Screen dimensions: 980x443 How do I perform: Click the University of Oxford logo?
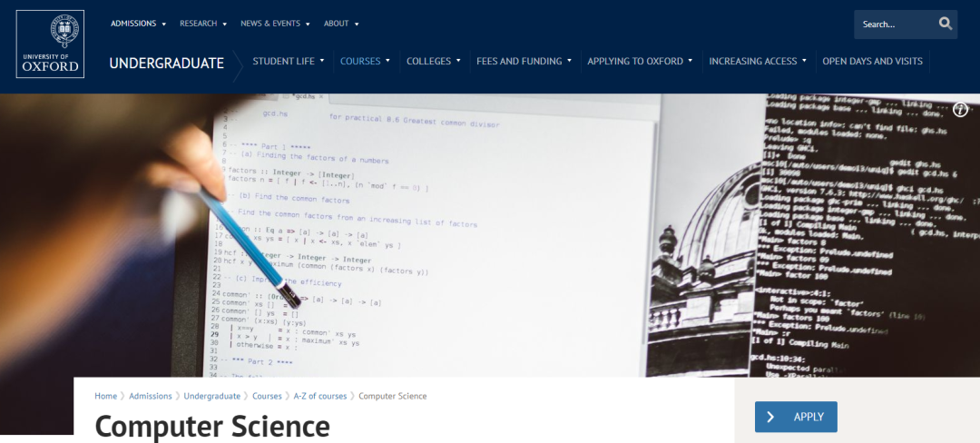pyautogui.click(x=50, y=44)
